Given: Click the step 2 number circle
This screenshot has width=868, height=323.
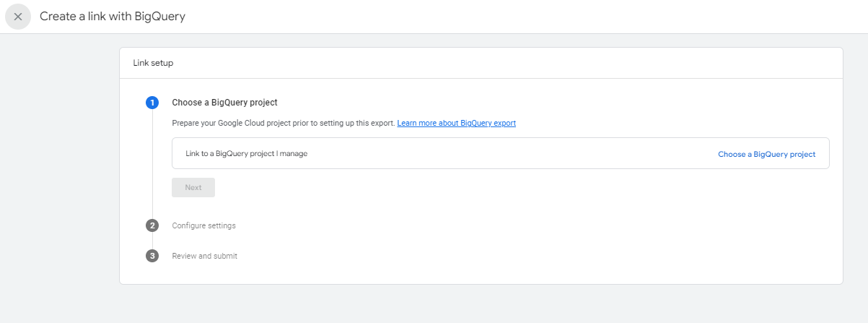Looking at the screenshot, I should click(152, 225).
